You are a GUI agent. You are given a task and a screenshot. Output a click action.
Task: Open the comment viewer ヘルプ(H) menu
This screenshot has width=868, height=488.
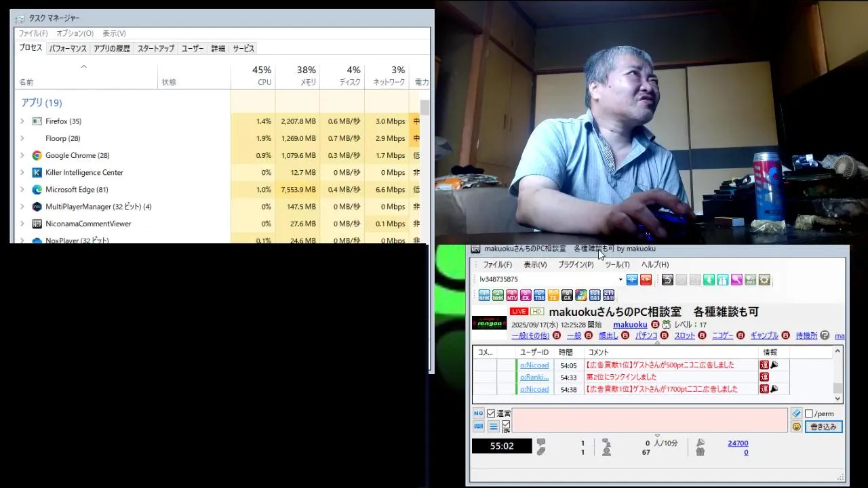pyautogui.click(x=655, y=264)
